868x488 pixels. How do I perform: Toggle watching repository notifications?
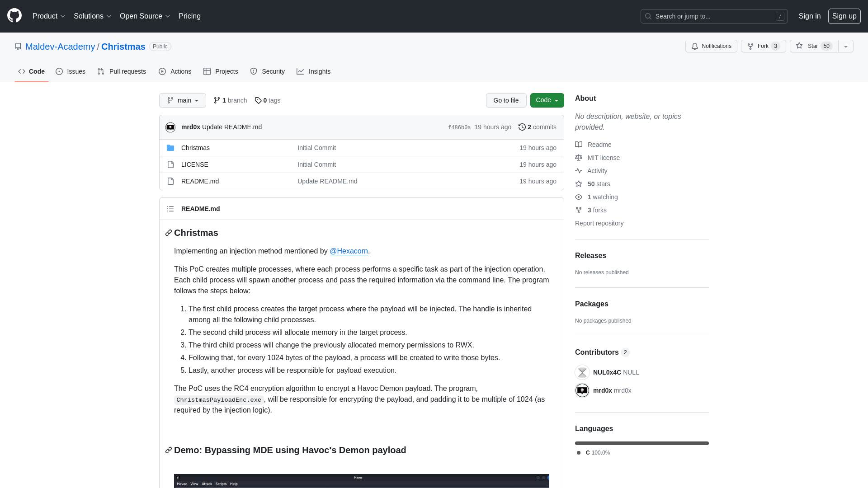(x=711, y=46)
